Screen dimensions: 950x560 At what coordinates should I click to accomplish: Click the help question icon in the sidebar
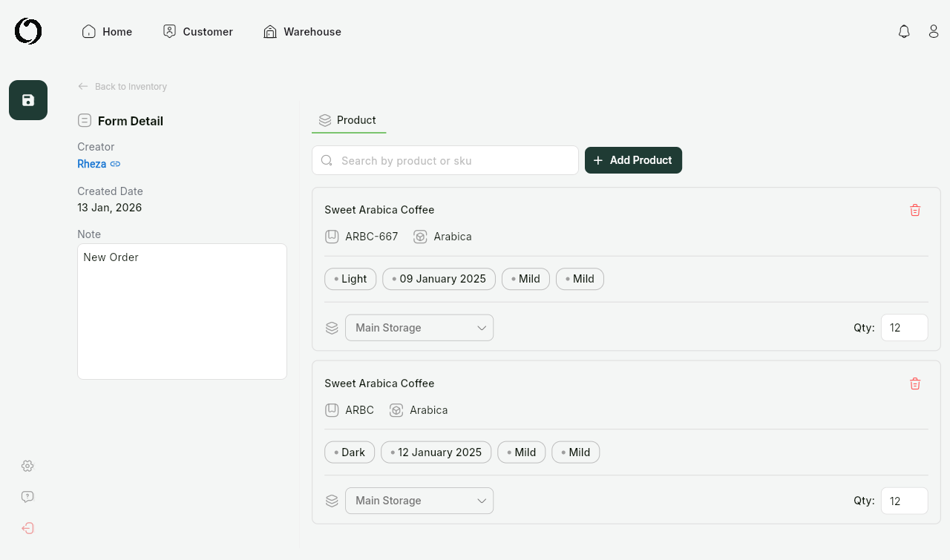click(27, 497)
